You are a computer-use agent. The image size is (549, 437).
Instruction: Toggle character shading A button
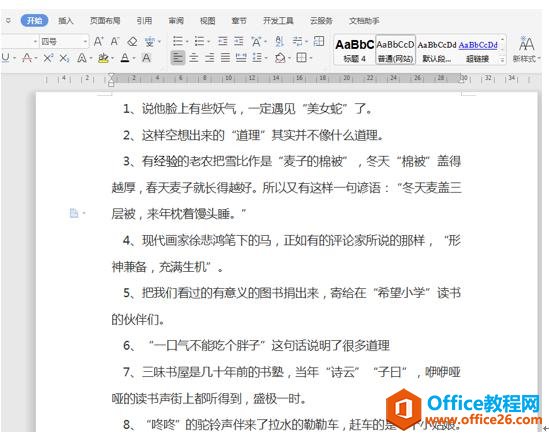pyautogui.click(x=146, y=58)
